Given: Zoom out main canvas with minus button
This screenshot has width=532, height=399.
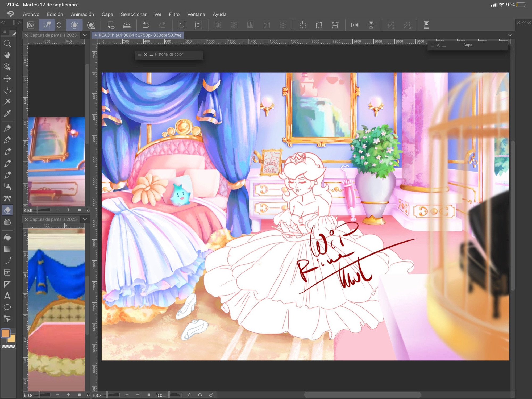Looking at the screenshot, I should [127, 395].
